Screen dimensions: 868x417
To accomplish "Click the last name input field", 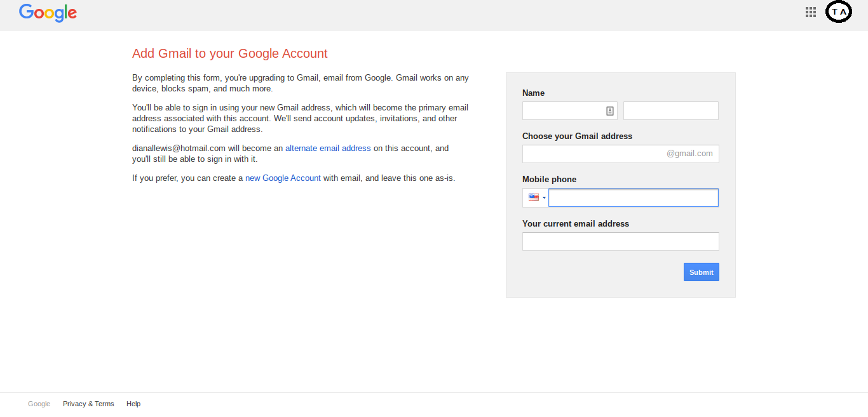I will pos(671,111).
